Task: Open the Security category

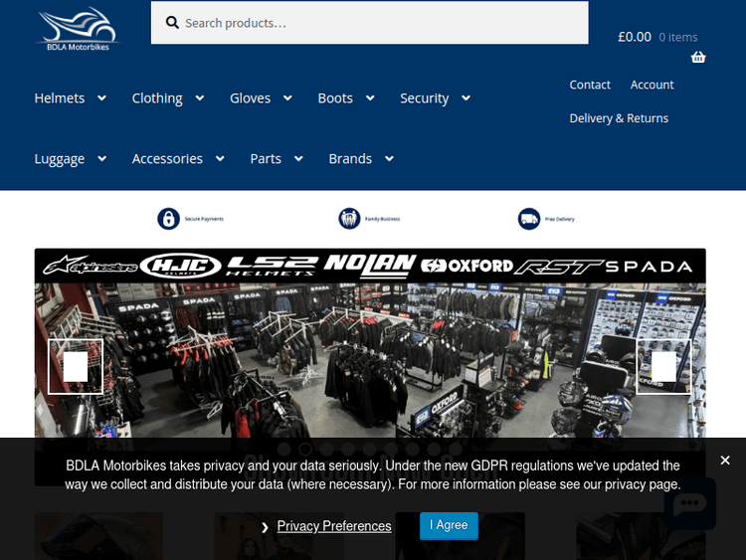Action: pyautogui.click(x=424, y=98)
